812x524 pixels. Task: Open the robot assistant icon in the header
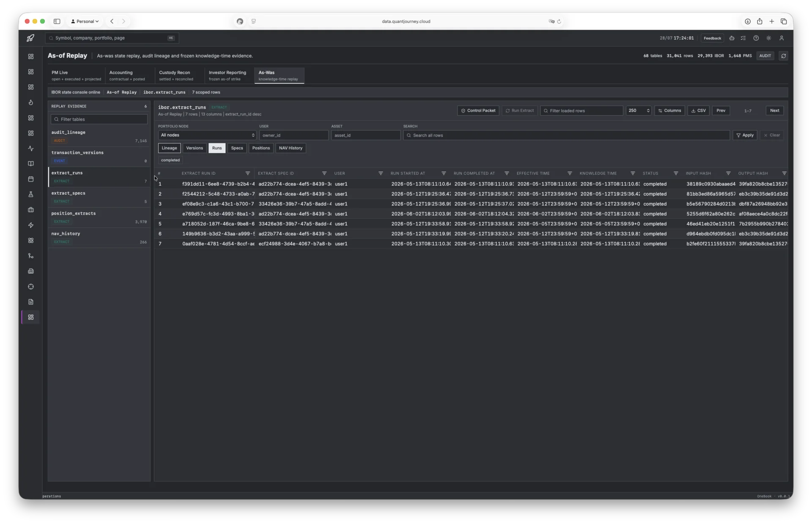coord(732,38)
